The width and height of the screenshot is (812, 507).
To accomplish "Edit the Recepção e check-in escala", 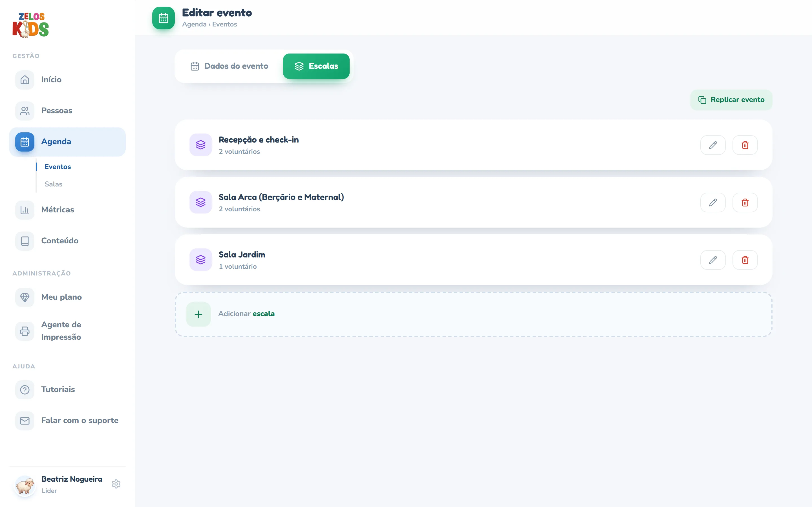I will click(x=713, y=145).
